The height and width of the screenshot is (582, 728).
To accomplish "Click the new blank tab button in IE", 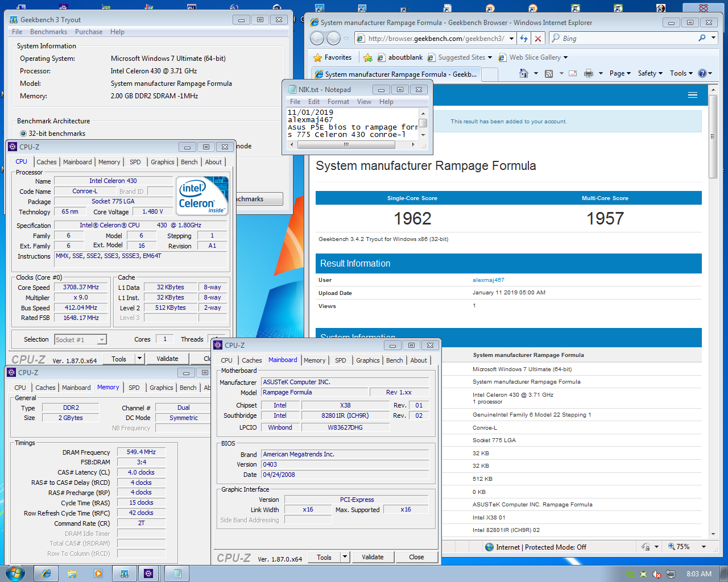I will pos(490,74).
